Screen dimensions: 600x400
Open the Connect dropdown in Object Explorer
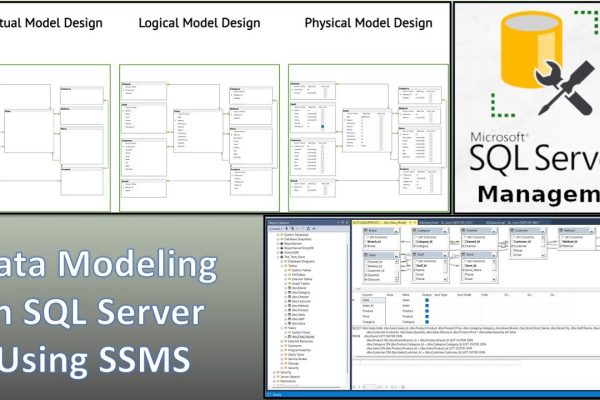tap(276, 229)
